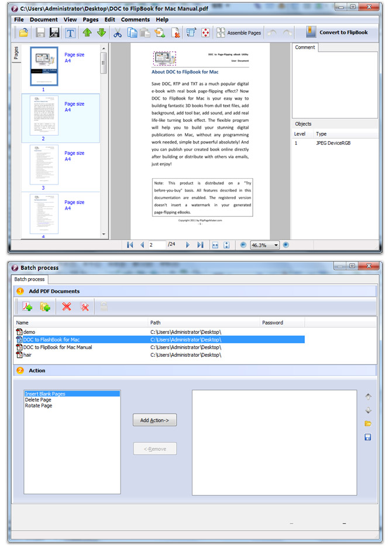Viewport: 392px width, 550px height.
Task: Click the Rotate page icon
Action: click(x=191, y=33)
